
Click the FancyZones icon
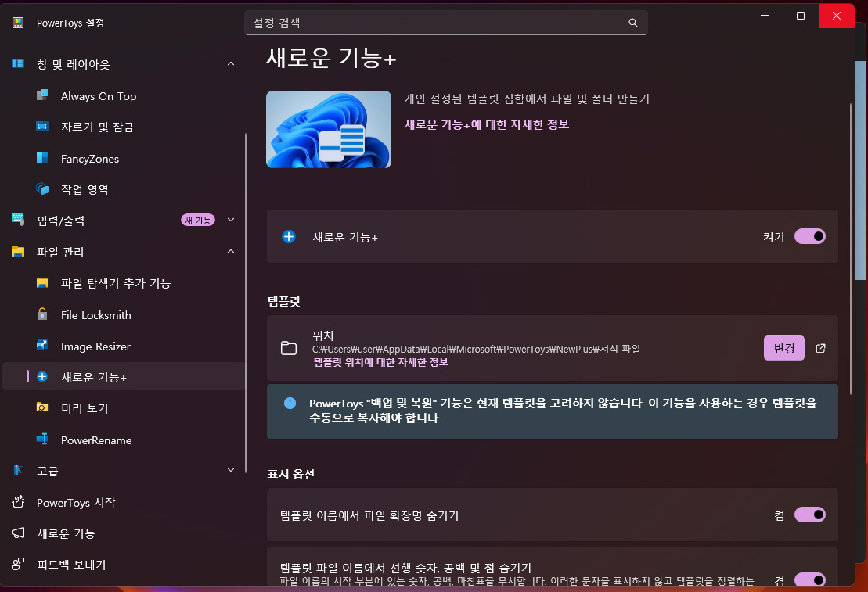tap(42, 158)
